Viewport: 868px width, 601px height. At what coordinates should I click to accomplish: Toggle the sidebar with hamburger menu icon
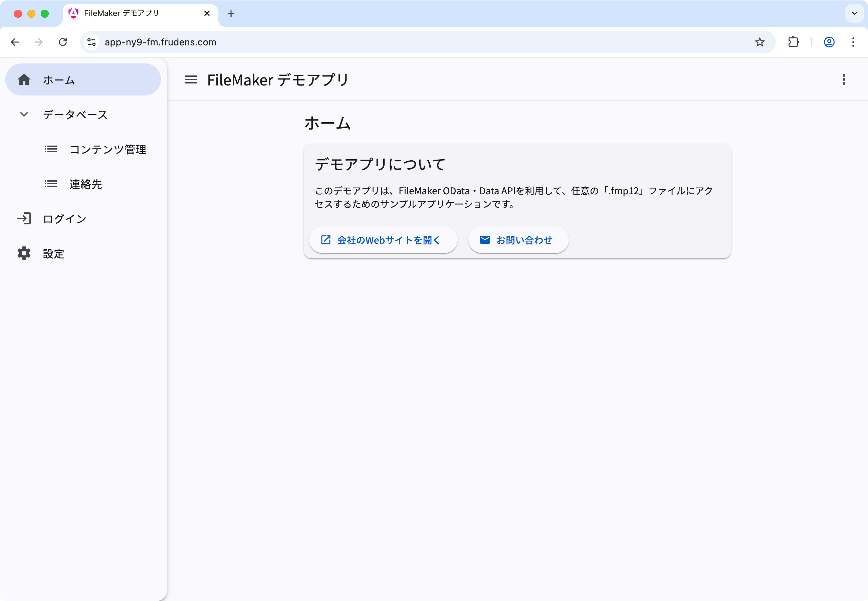click(191, 79)
